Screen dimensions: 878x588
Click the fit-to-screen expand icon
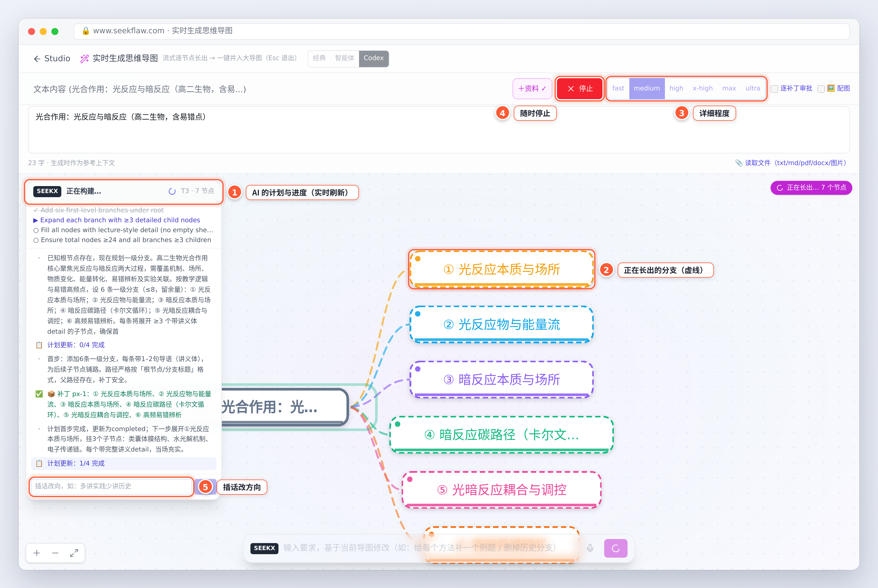74,553
